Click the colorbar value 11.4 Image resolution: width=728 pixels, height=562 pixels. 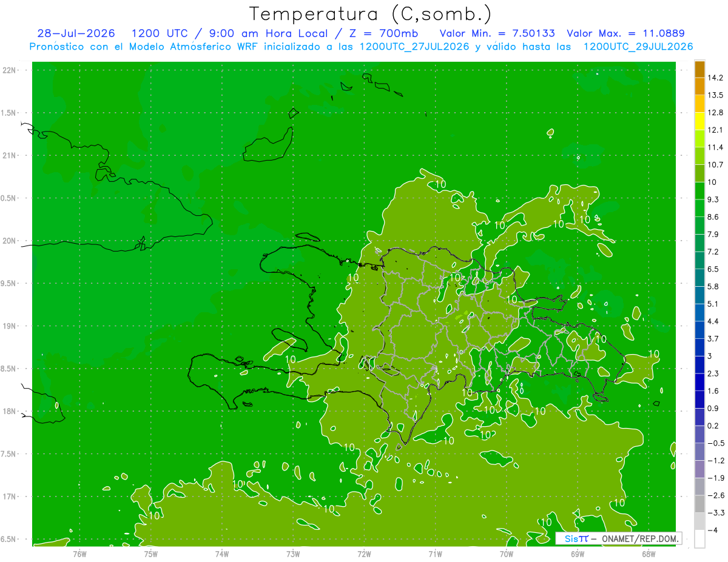(716, 147)
